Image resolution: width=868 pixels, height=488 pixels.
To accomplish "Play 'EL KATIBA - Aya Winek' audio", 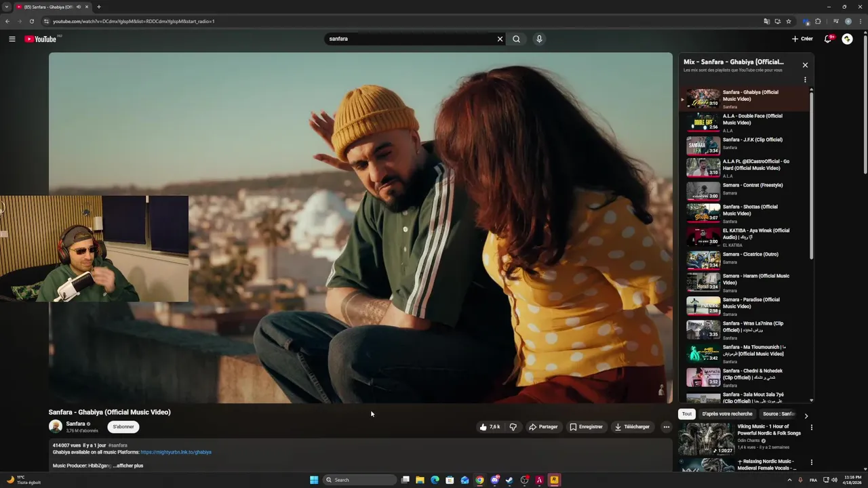I will click(744, 237).
